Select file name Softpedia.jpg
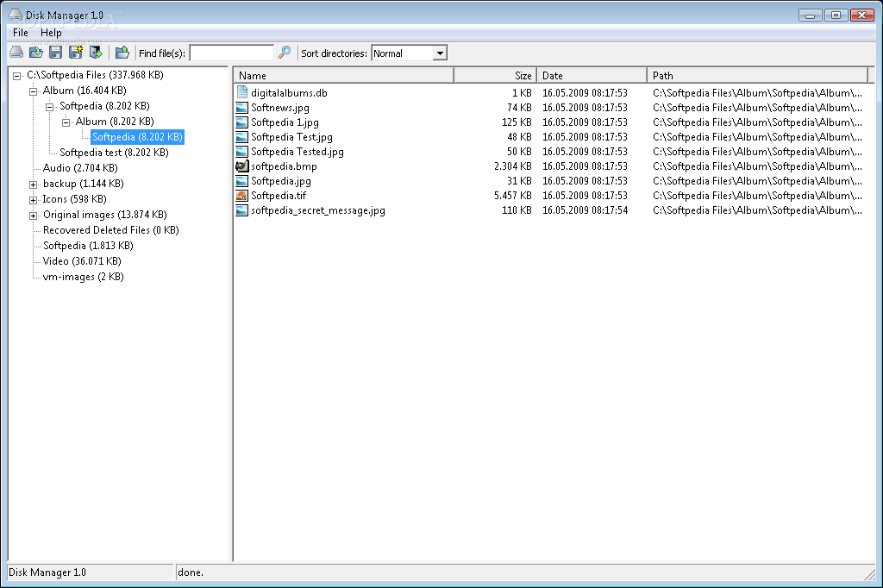This screenshot has height=588, width=883. tap(281, 180)
